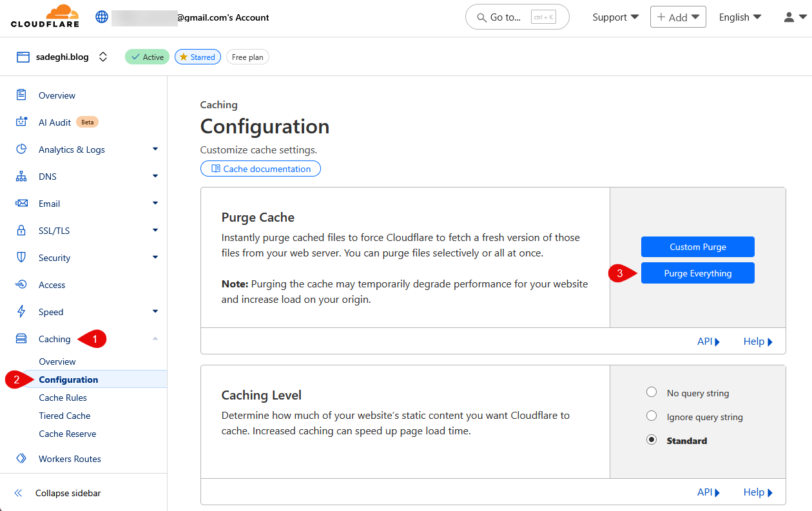
Task: Click the Free plan badge
Action: (247, 57)
